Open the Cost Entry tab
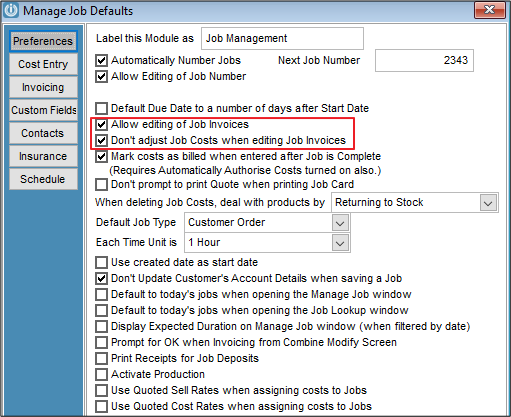 coord(43,64)
